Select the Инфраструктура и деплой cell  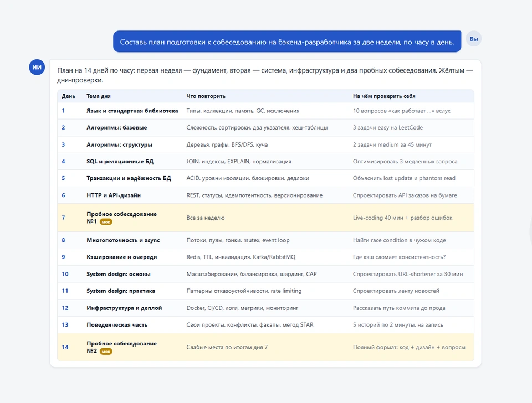pos(124,308)
